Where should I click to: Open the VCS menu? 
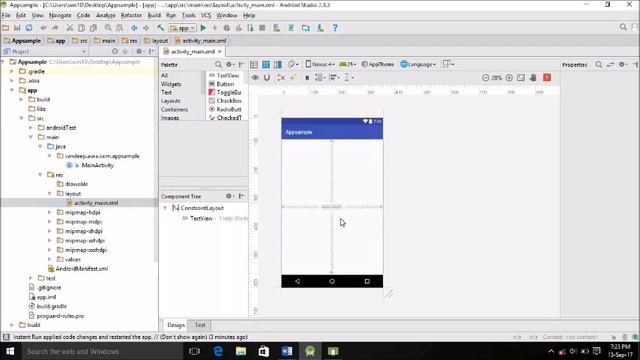point(206,16)
